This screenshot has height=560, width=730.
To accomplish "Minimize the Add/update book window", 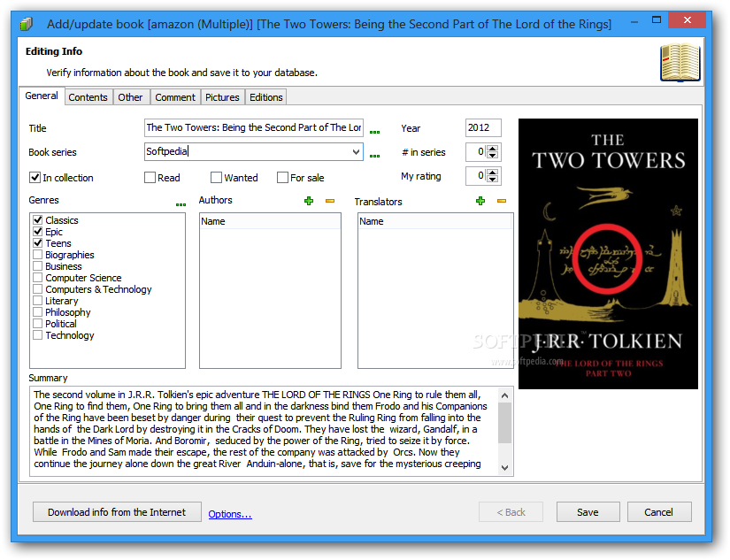I will [634, 21].
